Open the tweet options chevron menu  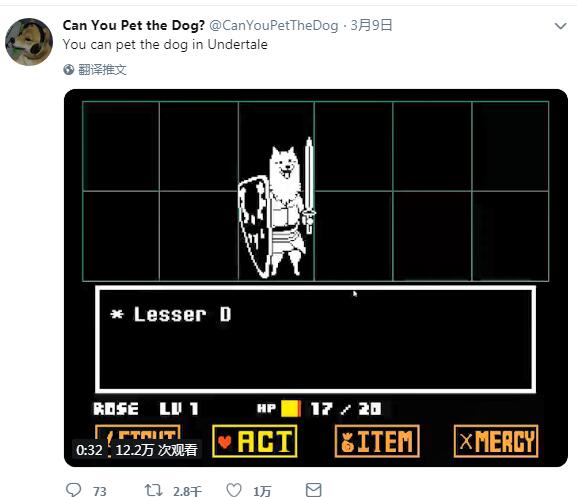click(x=560, y=26)
